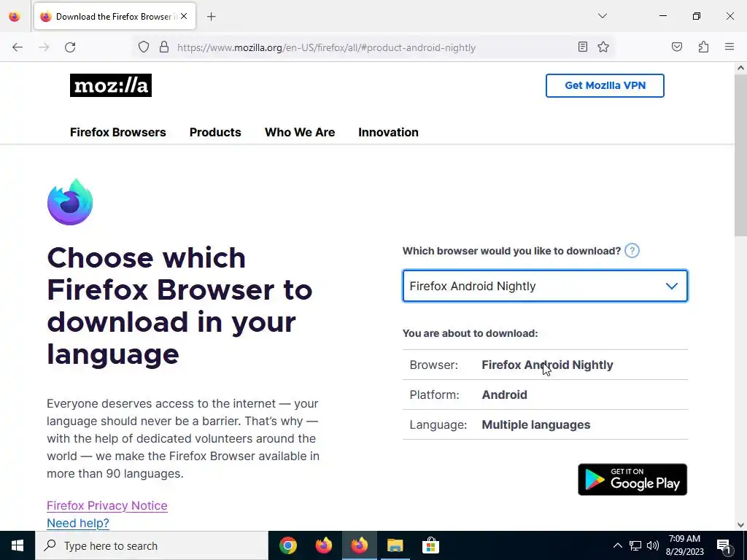This screenshot has width=747, height=560.
Task: Open the Innovation menu
Action: [x=388, y=133]
